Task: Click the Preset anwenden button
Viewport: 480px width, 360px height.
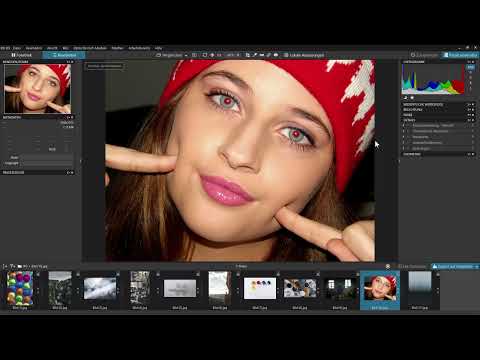Action: [x=460, y=55]
